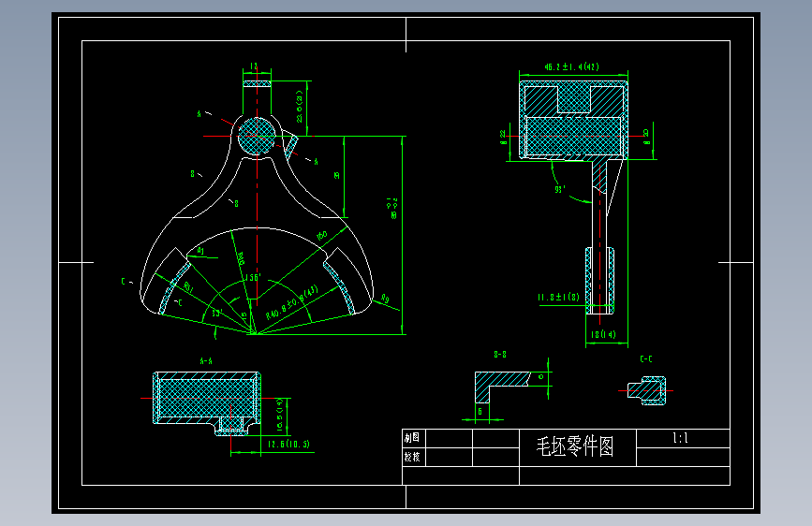Click the 33° angle dimension

point(217,313)
